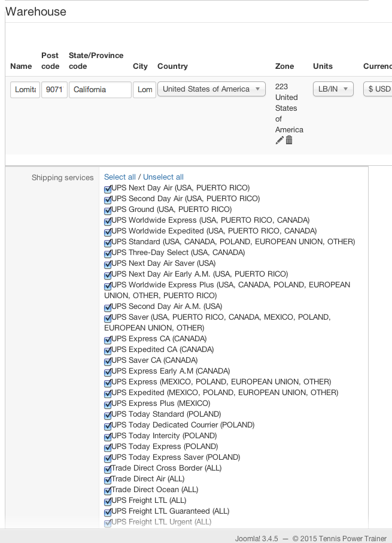392x543 pixels.
Task: Uncheck UPS Express CA (CANADA)
Action: pyautogui.click(x=108, y=339)
